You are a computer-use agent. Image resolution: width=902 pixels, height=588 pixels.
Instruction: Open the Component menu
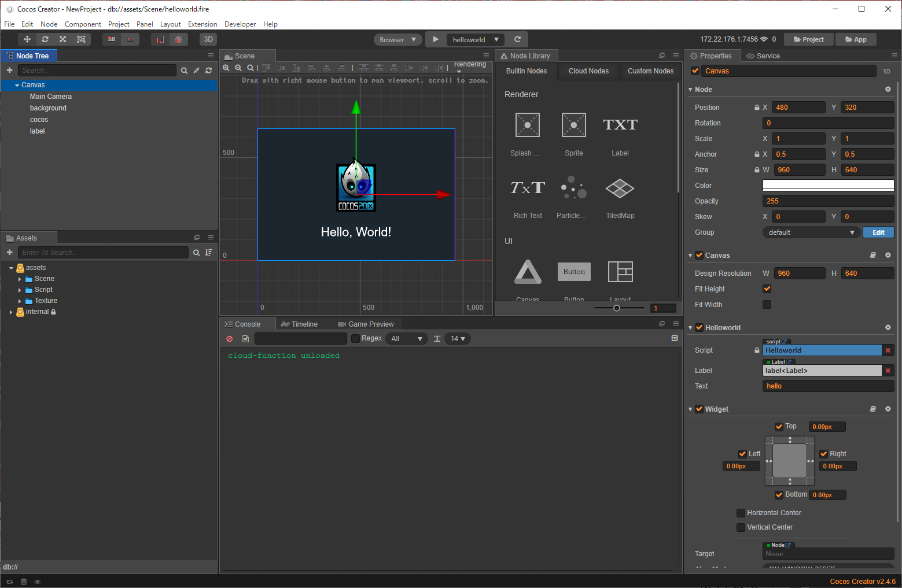[83, 24]
